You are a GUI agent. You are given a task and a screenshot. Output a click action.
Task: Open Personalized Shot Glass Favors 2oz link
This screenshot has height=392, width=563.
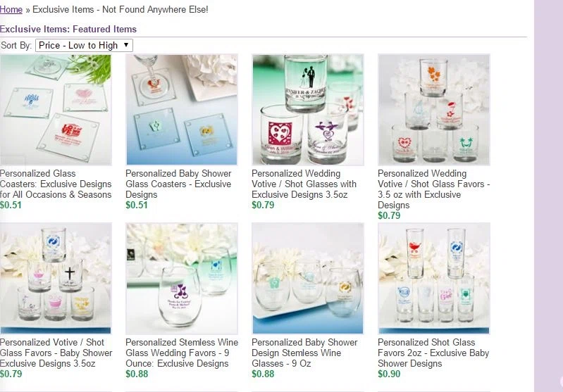(x=433, y=353)
